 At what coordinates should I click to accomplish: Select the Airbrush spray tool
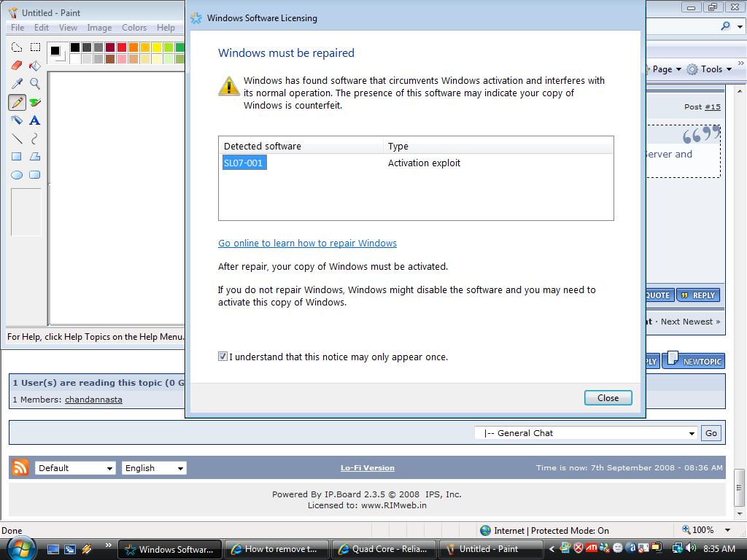(17, 120)
